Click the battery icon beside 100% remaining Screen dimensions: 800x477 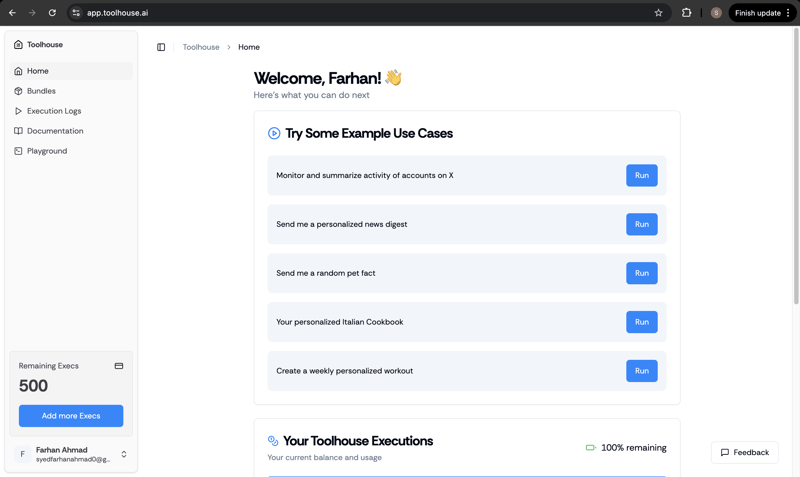coord(590,447)
